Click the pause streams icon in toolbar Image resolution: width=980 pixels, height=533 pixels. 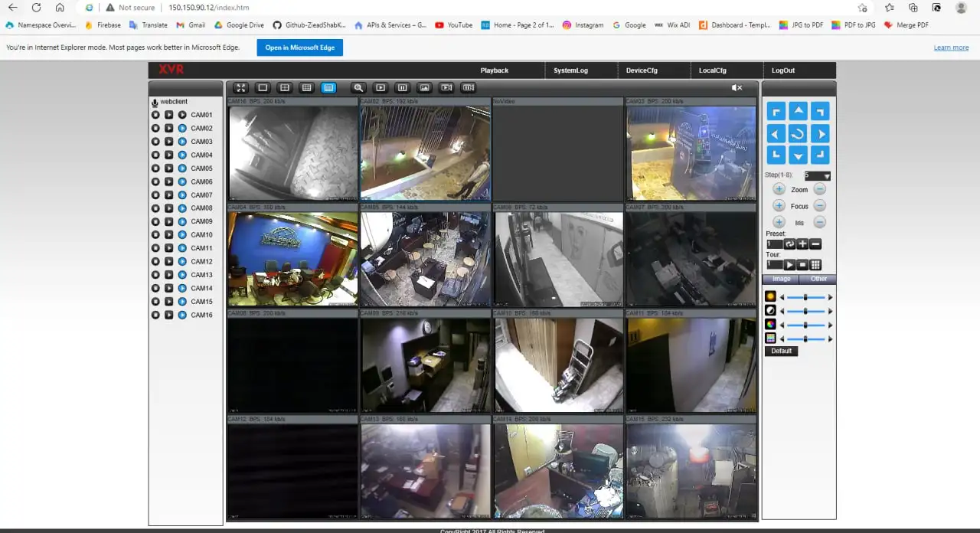[402, 87]
